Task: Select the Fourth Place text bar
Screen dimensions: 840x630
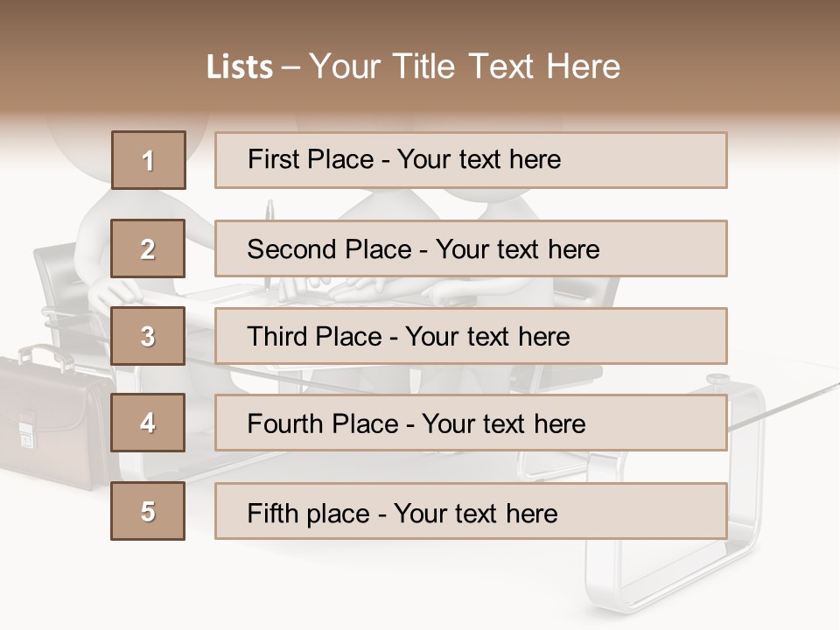Action: pyautogui.click(x=471, y=423)
